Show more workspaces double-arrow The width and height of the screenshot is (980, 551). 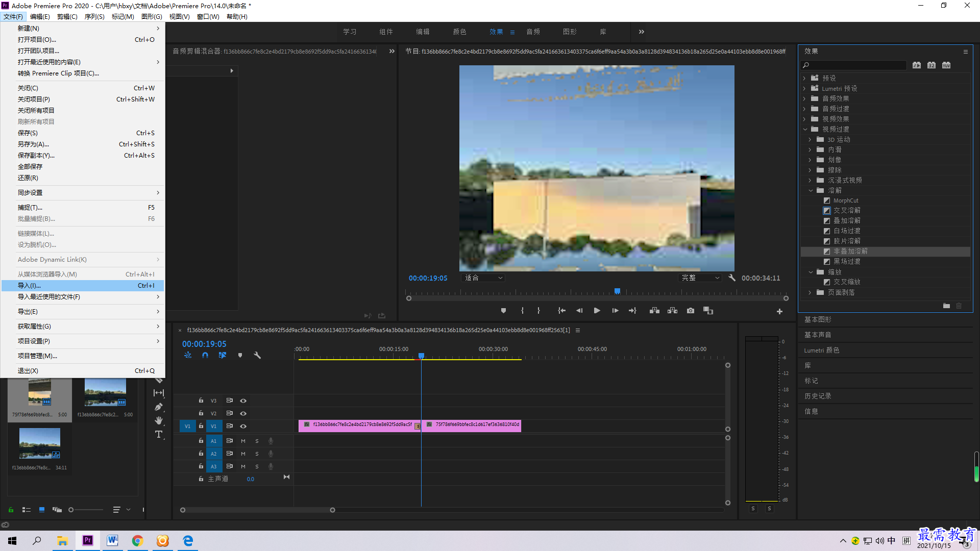(x=642, y=32)
